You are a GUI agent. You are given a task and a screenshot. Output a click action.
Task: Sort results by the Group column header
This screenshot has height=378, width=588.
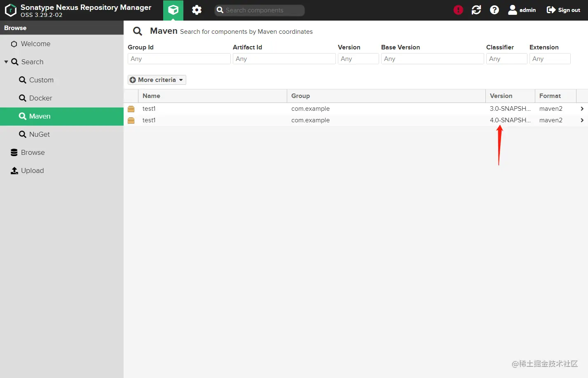point(386,96)
